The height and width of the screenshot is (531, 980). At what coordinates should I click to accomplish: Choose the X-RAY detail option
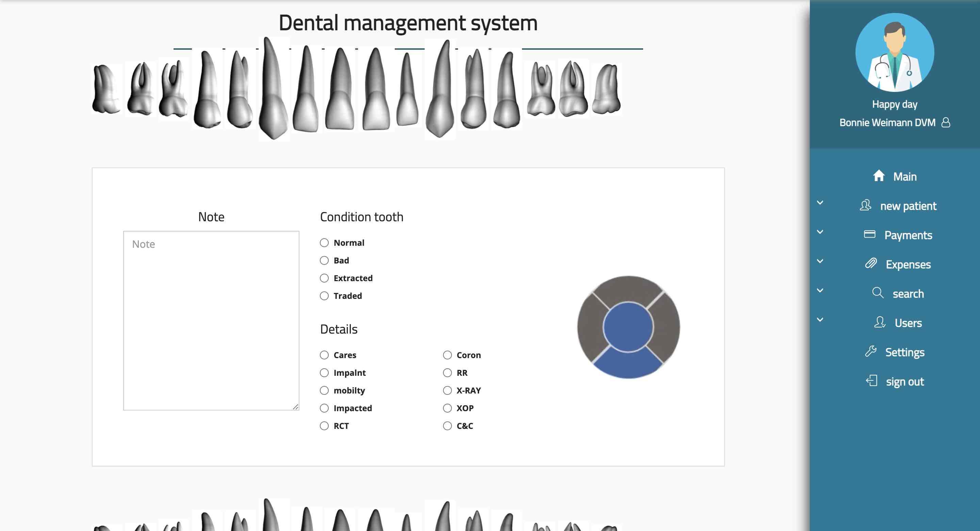click(447, 390)
